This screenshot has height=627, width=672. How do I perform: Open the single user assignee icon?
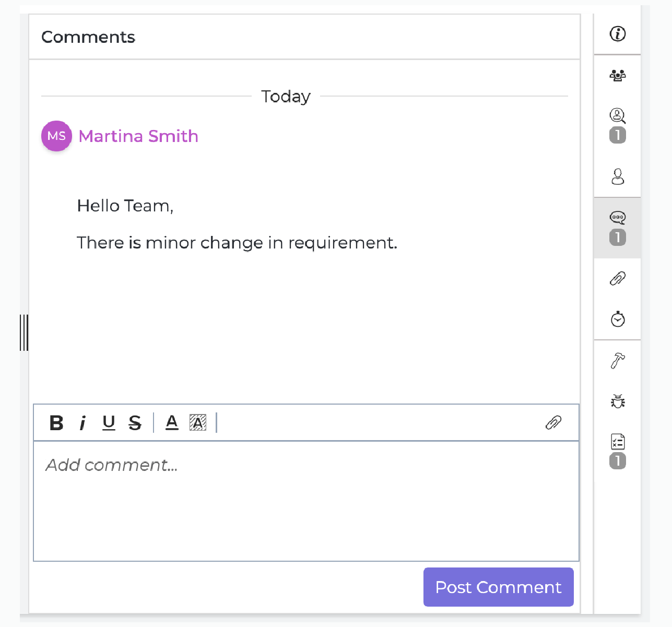click(x=618, y=176)
